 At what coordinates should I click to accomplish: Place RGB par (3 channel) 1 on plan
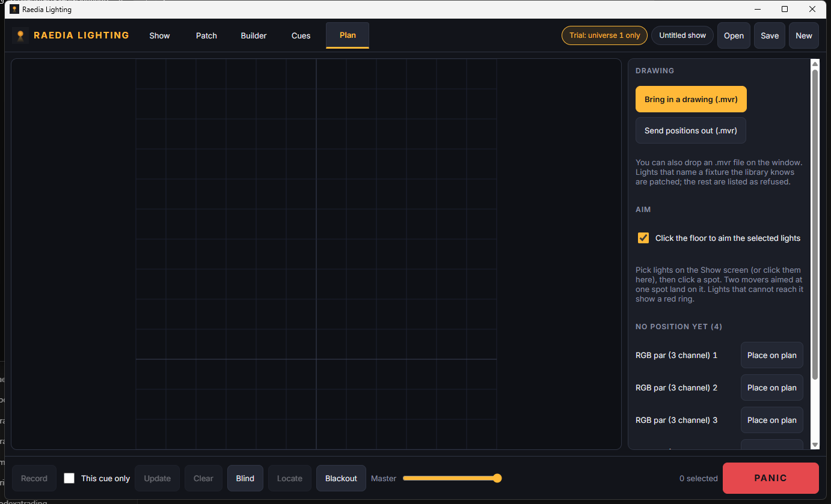771,355
